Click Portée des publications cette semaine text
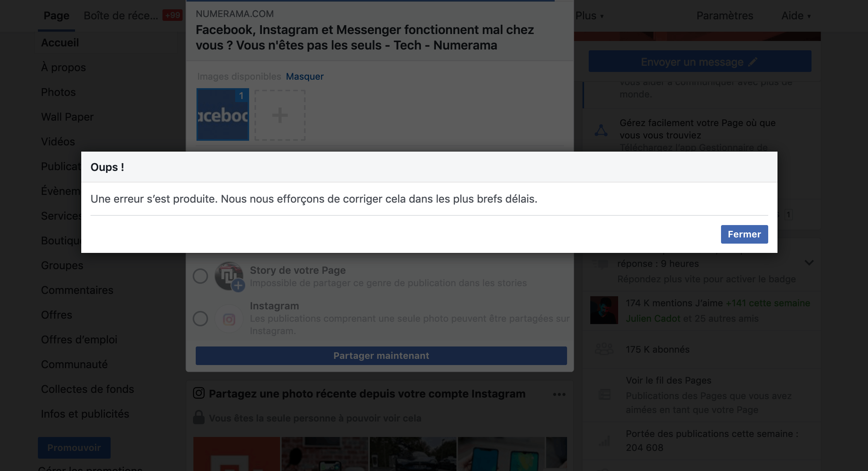This screenshot has width=868, height=471. click(x=712, y=434)
